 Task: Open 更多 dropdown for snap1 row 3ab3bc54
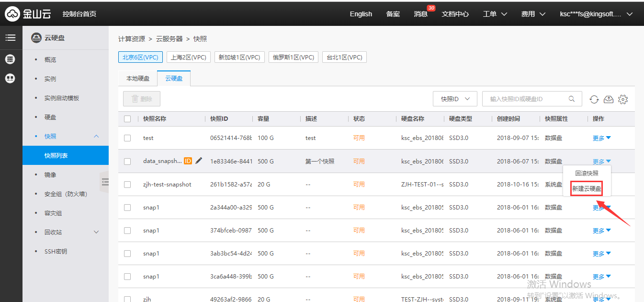click(602, 254)
